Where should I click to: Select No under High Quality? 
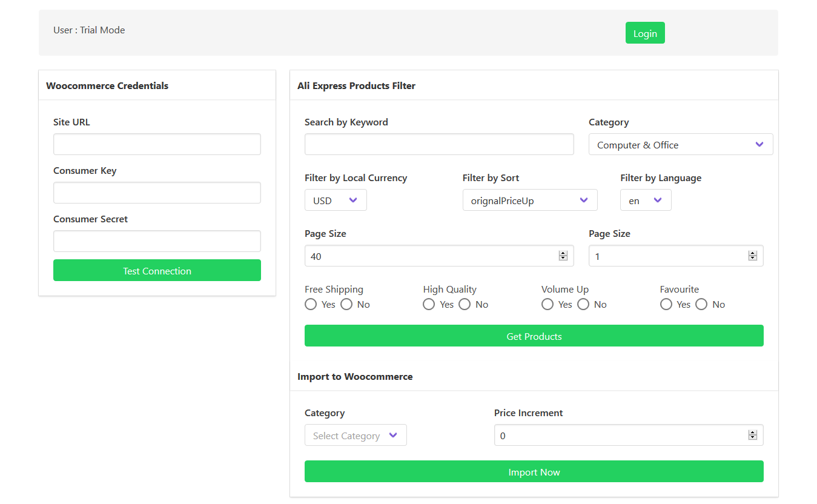pos(465,304)
